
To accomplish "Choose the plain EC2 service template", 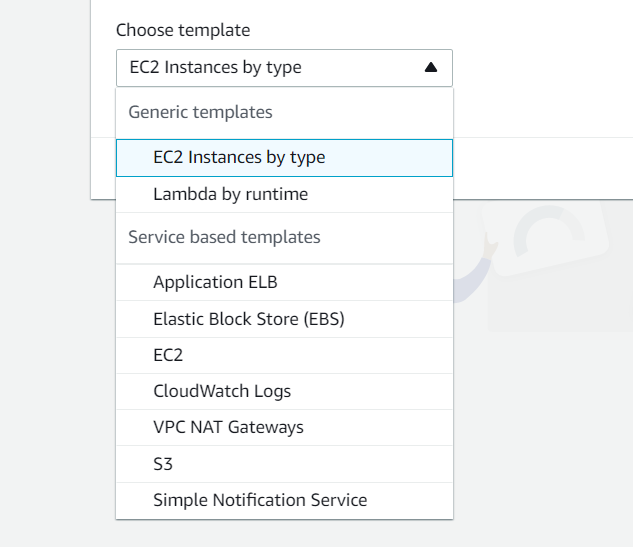I will [168, 355].
